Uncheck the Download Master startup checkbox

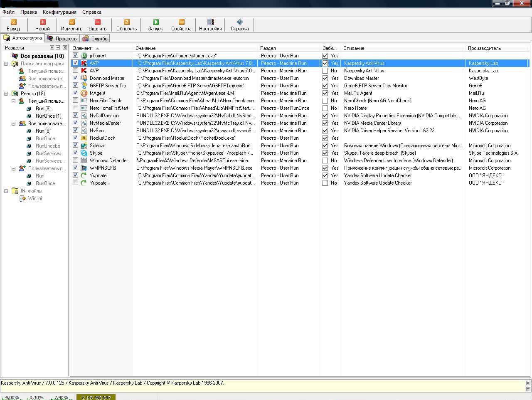click(75, 78)
